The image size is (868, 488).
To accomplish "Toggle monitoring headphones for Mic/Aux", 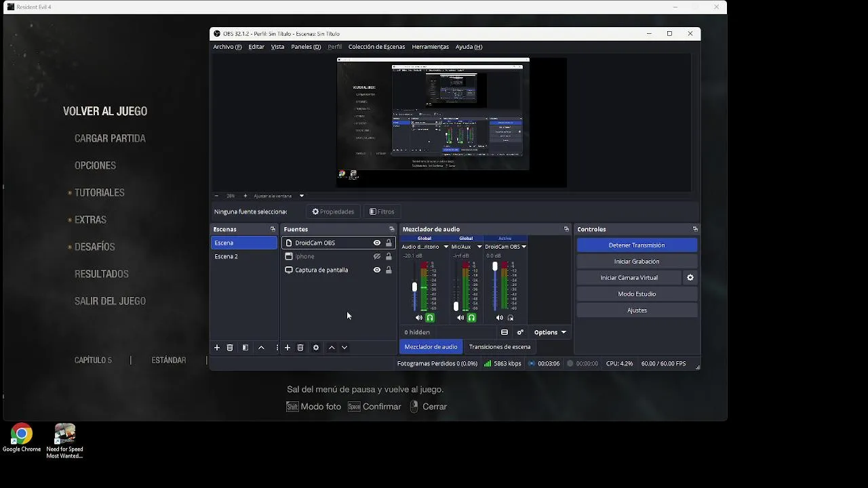I will tap(471, 318).
